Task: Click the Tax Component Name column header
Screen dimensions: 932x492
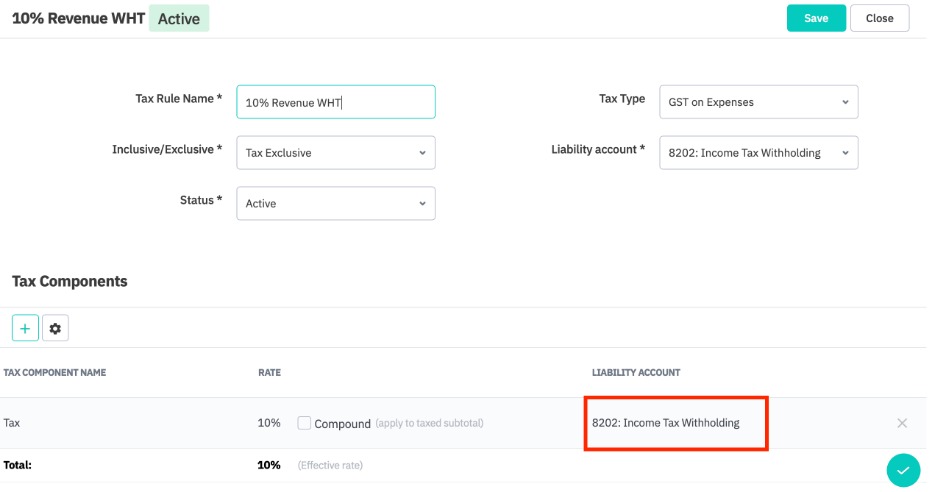Action: coord(55,373)
